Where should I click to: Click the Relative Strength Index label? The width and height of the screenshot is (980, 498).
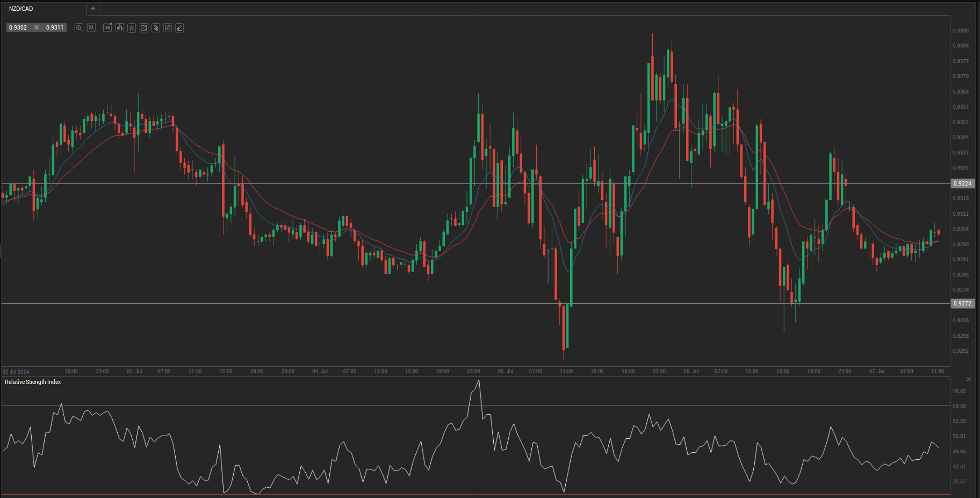coord(33,382)
